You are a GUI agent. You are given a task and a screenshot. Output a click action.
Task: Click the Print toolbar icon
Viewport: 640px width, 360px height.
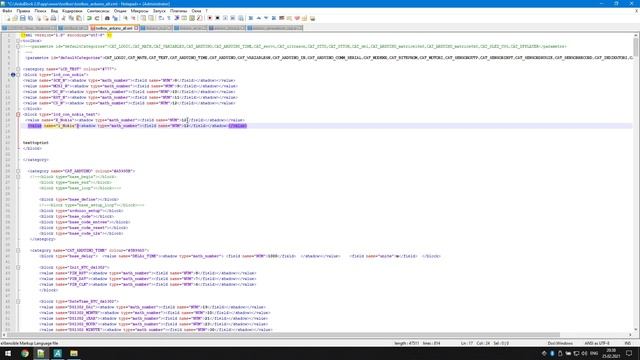(x=53, y=18)
